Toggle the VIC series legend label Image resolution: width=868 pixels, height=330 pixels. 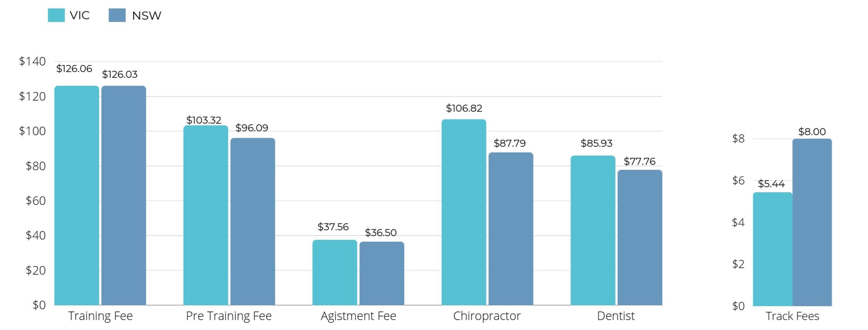(x=79, y=16)
